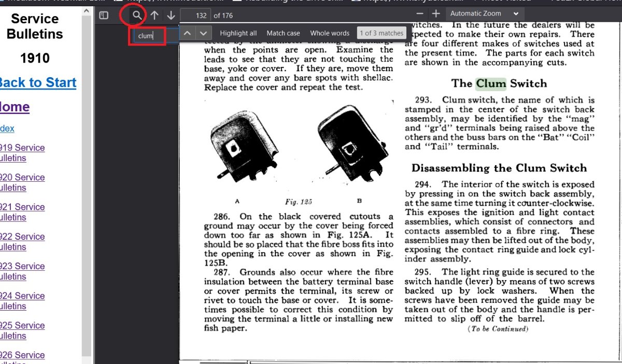
Task: Jump to next search match
Action: pos(204,33)
